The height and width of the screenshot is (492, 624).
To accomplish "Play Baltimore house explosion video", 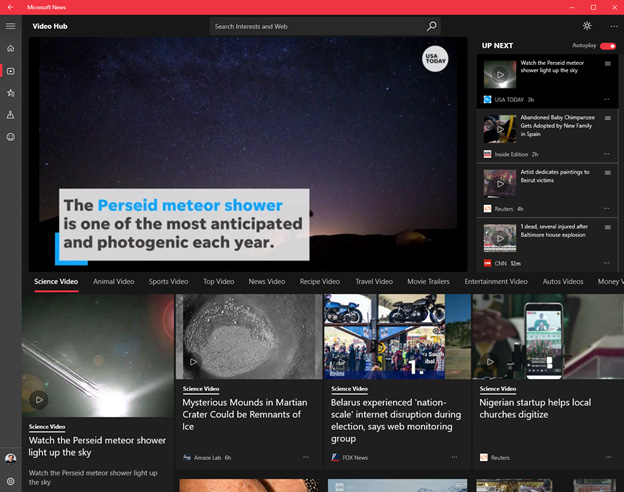I will pyautogui.click(x=500, y=238).
